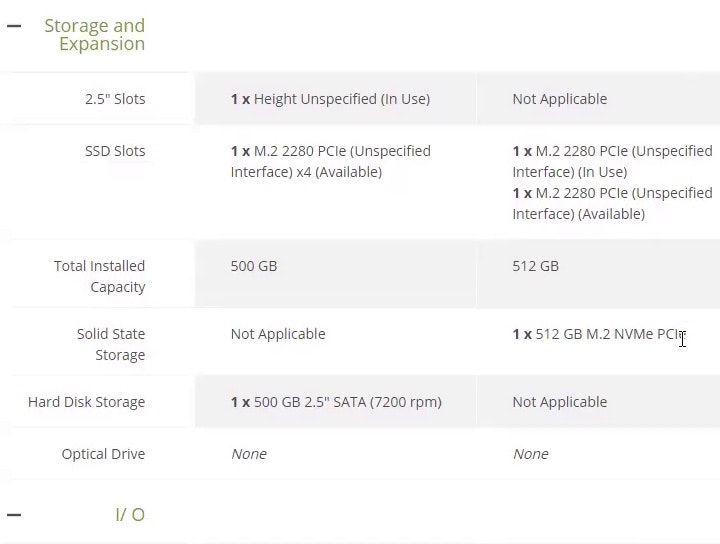Click Total Installed Capacity label
Screen dimensions: 720x544
tap(100, 276)
